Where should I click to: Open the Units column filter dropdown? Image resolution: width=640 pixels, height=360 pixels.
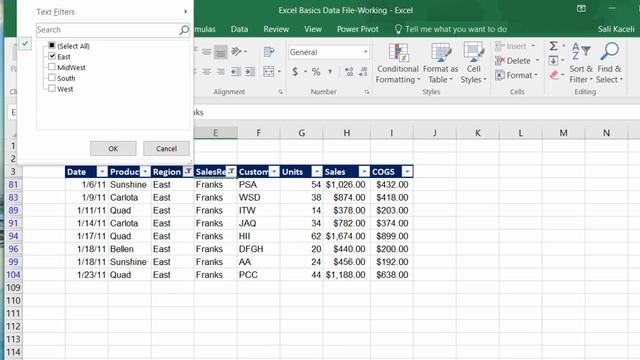317,172
